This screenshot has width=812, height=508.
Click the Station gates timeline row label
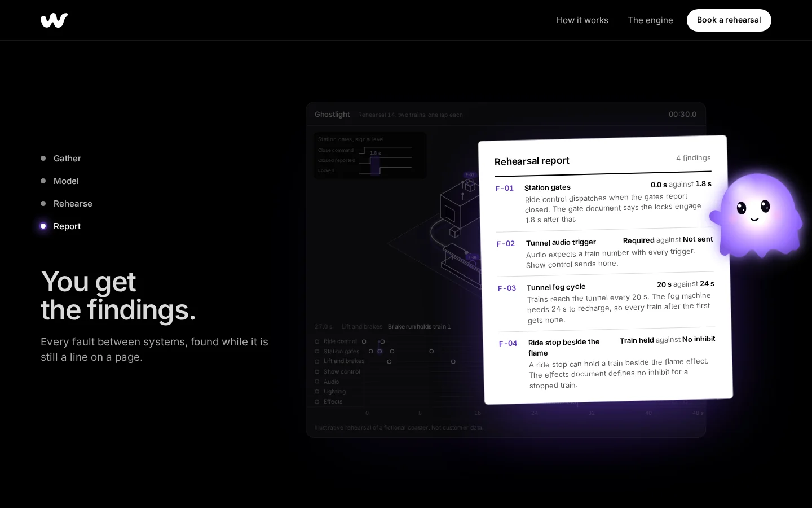341,352
